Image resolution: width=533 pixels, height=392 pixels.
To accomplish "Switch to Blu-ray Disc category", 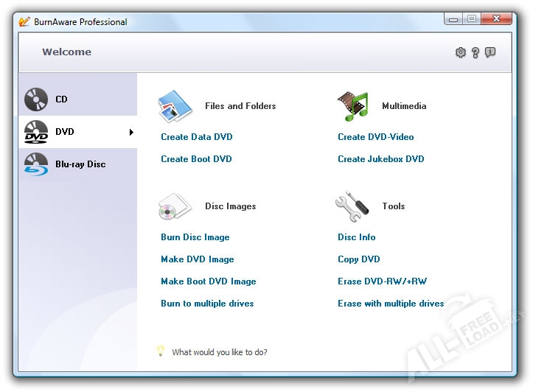I will (80, 164).
